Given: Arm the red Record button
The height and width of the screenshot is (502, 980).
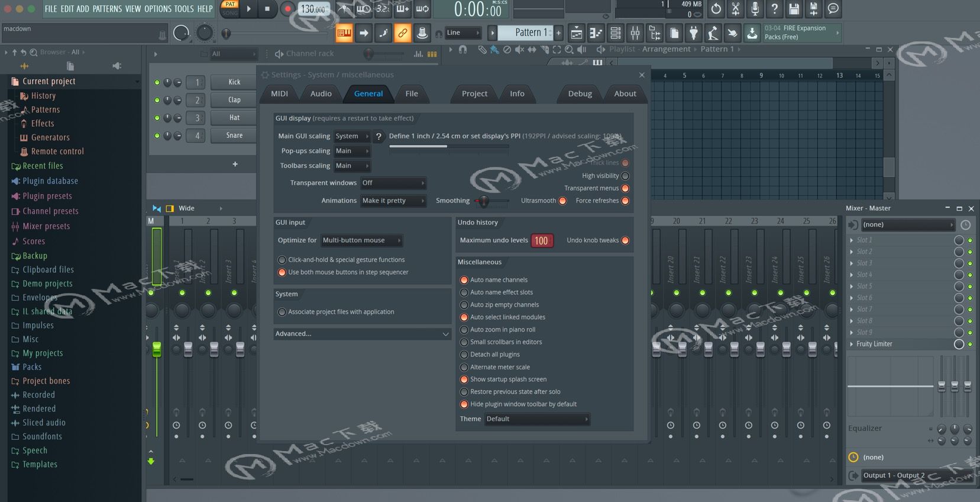Looking at the screenshot, I should (287, 9).
